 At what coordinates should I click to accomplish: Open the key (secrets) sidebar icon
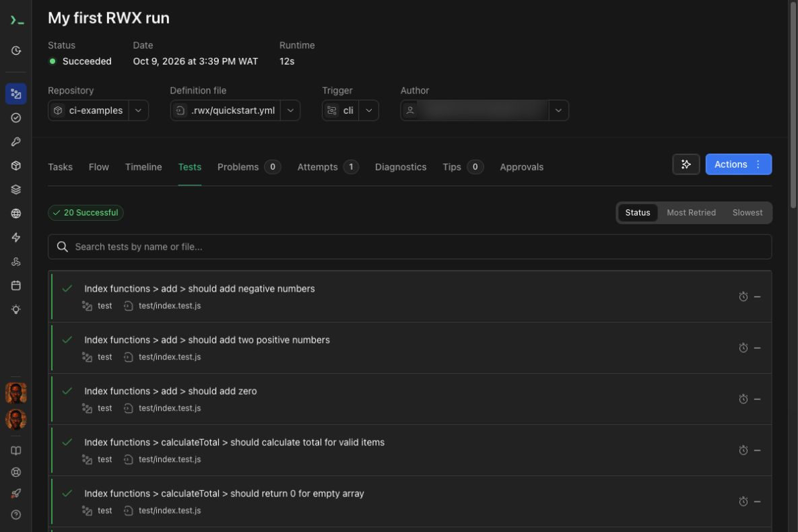tap(16, 141)
